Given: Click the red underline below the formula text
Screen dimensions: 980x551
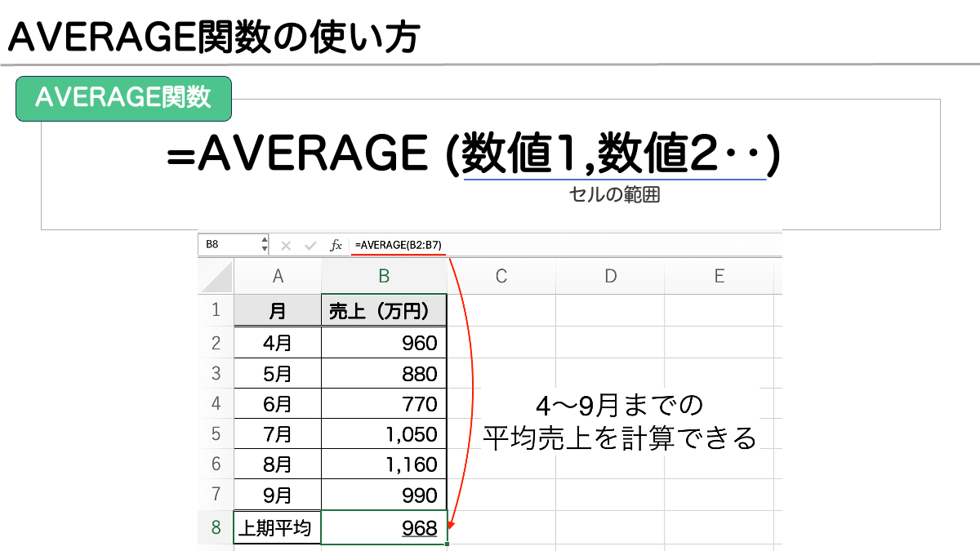Looking at the screenshot, I should pyautogui.click(x=399, y=253).
